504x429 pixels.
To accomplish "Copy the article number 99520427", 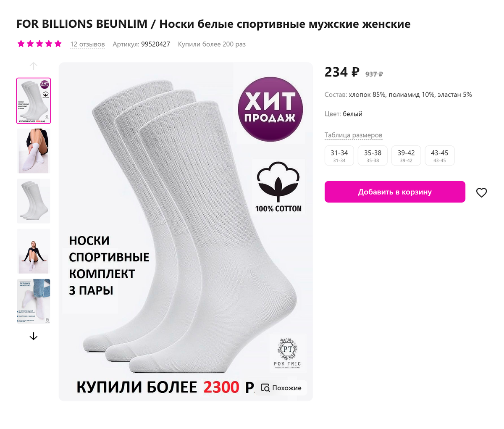I will coord(155,44).
